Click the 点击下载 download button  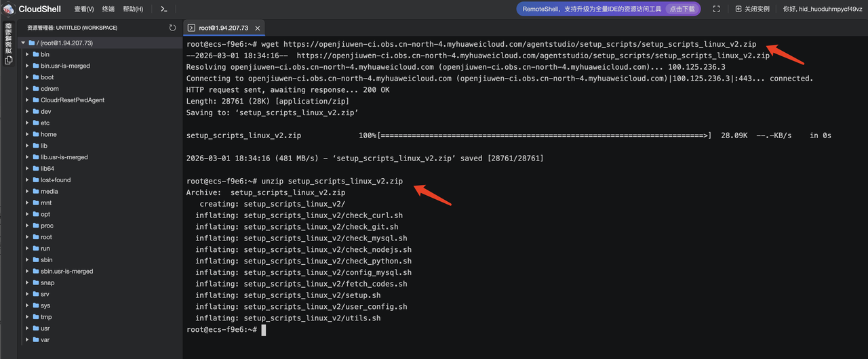click(x=682, y=9)
